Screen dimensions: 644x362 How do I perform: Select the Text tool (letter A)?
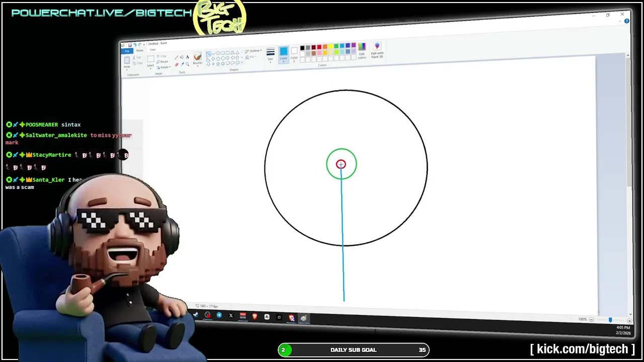[x=187, y=57]
